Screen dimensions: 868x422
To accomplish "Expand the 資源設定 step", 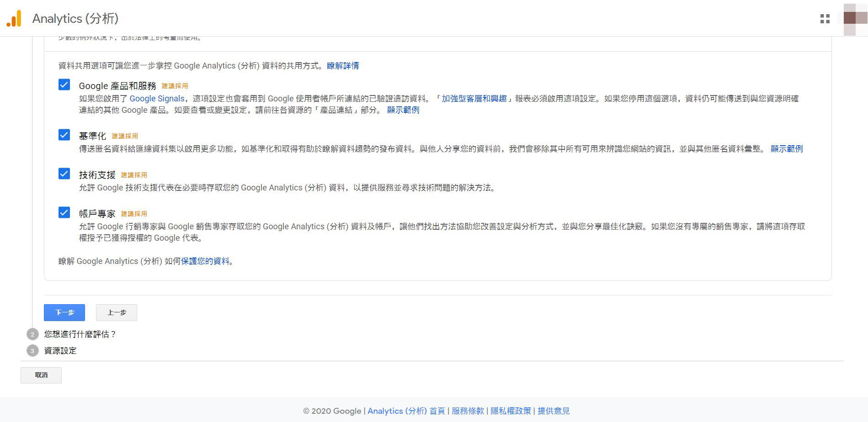I will click(x=60, y=351).
